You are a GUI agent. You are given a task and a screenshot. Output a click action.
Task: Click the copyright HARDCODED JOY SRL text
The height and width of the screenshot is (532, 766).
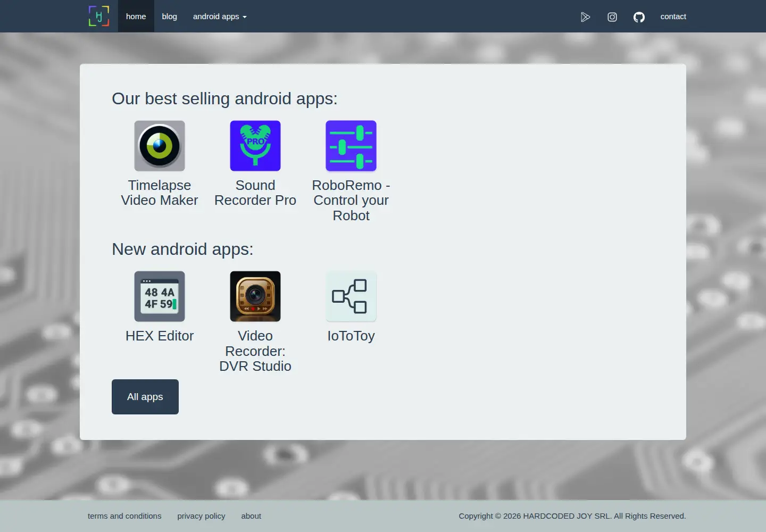tap(572, 516)
